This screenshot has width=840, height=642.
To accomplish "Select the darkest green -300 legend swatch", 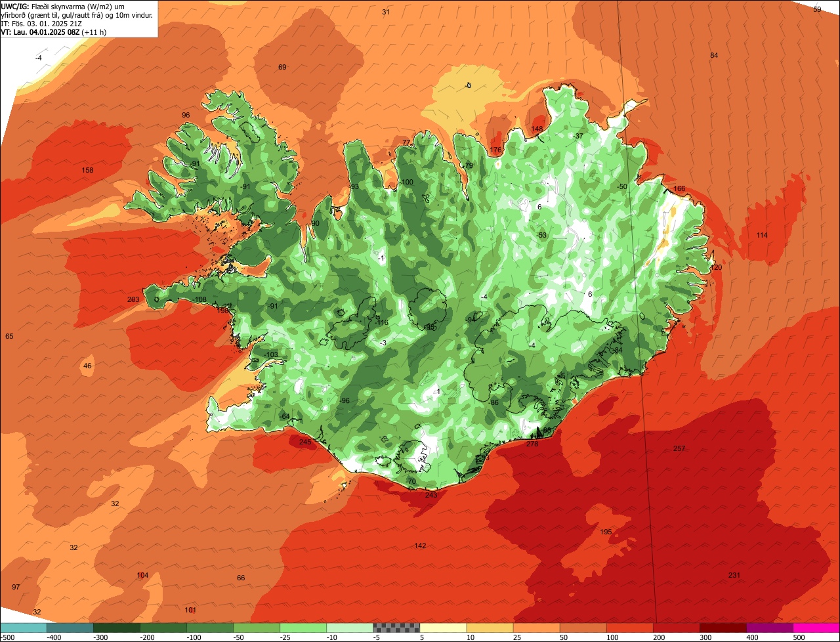I will pos(117,628).
